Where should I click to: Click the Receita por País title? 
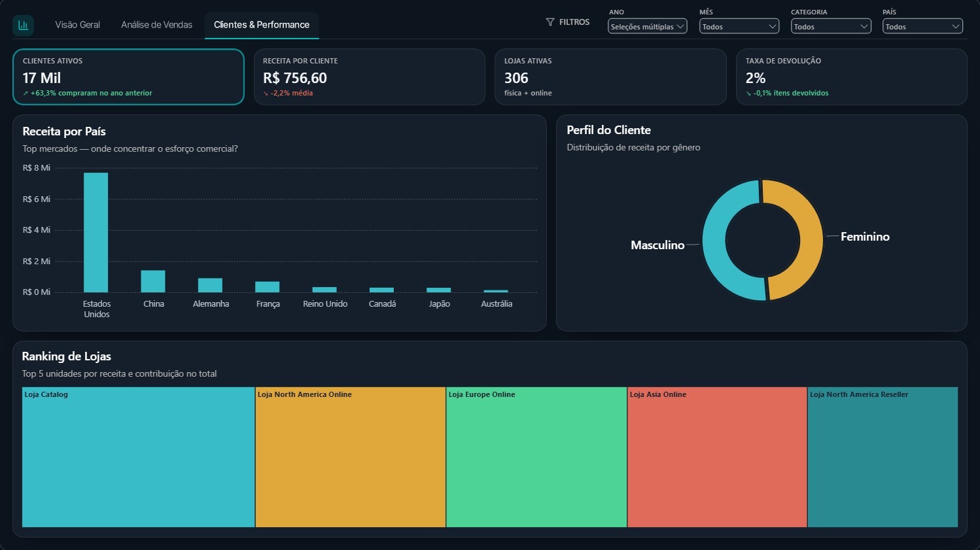[64, 131]
